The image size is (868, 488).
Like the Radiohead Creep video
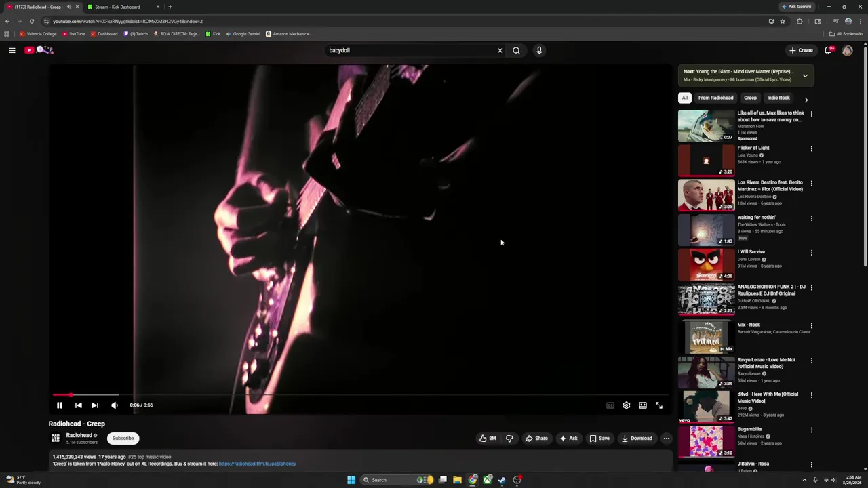tap(488, 439)
